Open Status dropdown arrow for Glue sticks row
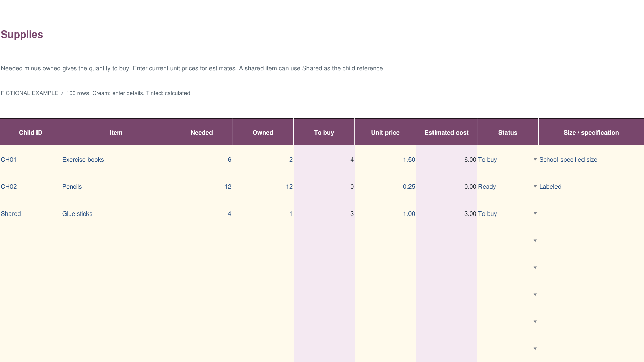The width and height of the screenshot is (644, 362). (535, 213)
